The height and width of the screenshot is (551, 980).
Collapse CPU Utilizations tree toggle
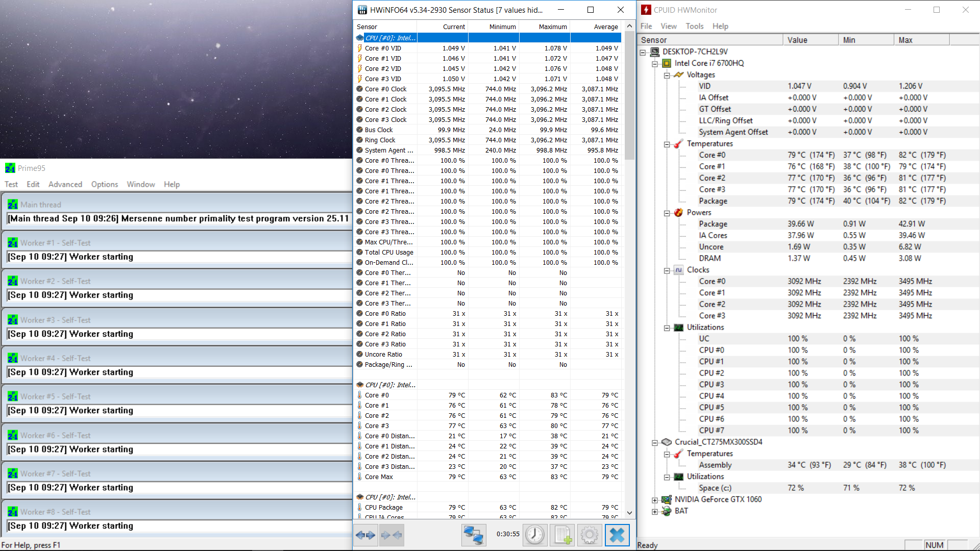click(x=667, y=328)
